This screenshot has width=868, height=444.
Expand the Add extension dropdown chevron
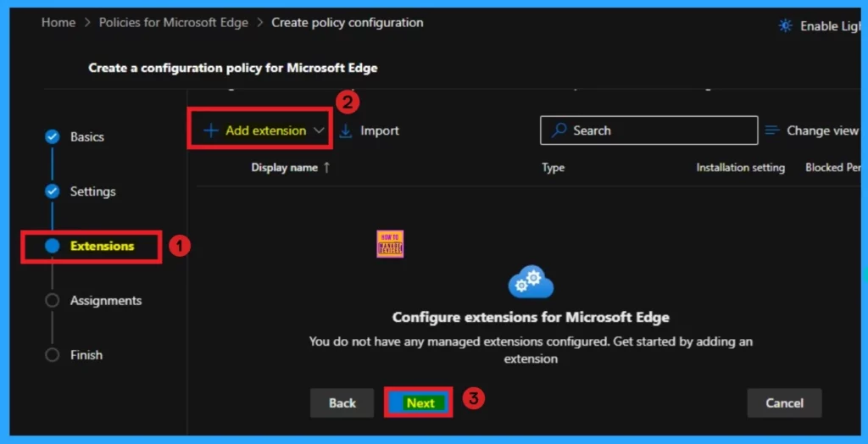[x=319, y=130]
